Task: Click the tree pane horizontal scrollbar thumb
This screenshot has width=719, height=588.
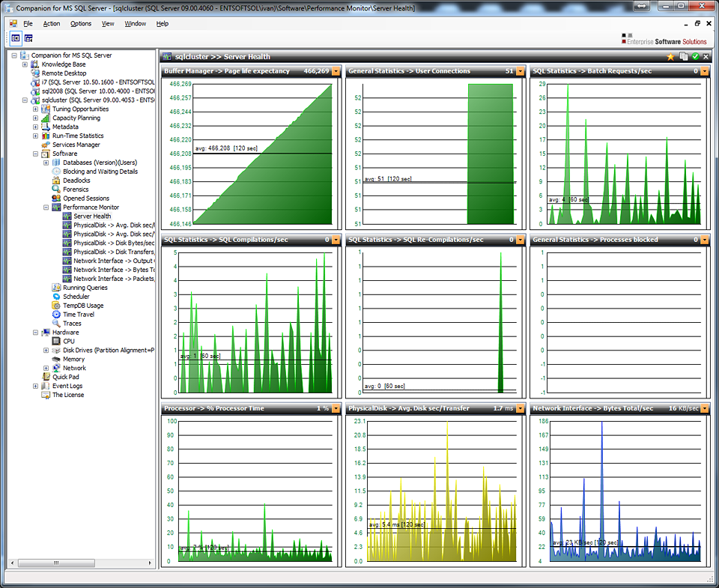Action: 56,563
